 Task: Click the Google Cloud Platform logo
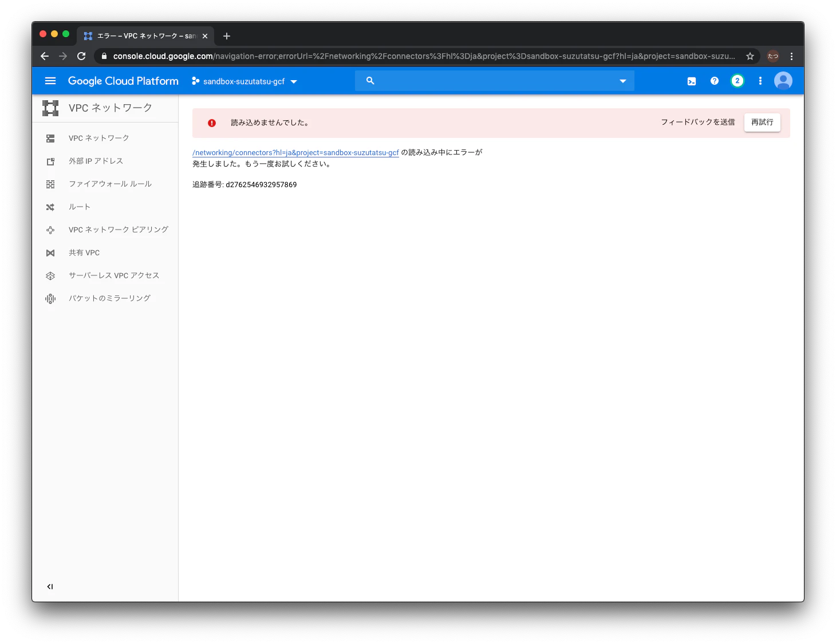pos(123,81)
